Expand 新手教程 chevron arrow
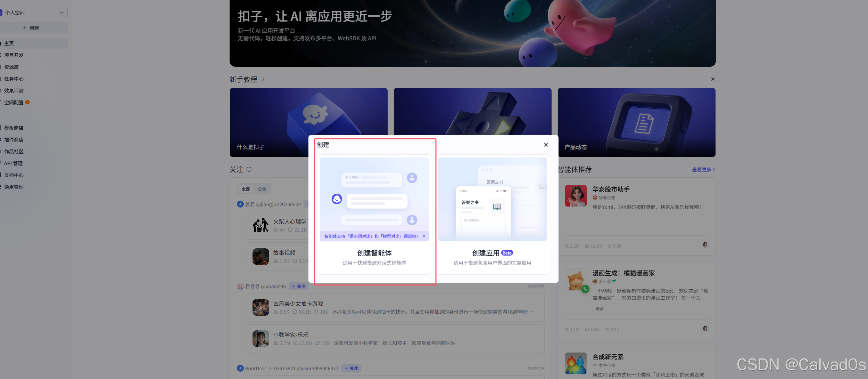 (x=263, y=79)
